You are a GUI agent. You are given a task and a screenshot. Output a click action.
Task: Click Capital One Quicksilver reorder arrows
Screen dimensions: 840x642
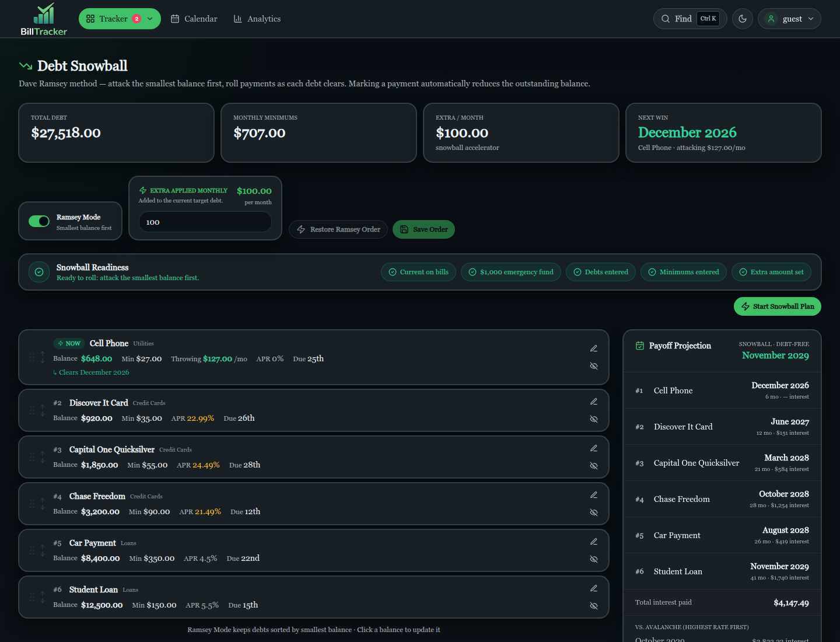click(x=43, y=457)
